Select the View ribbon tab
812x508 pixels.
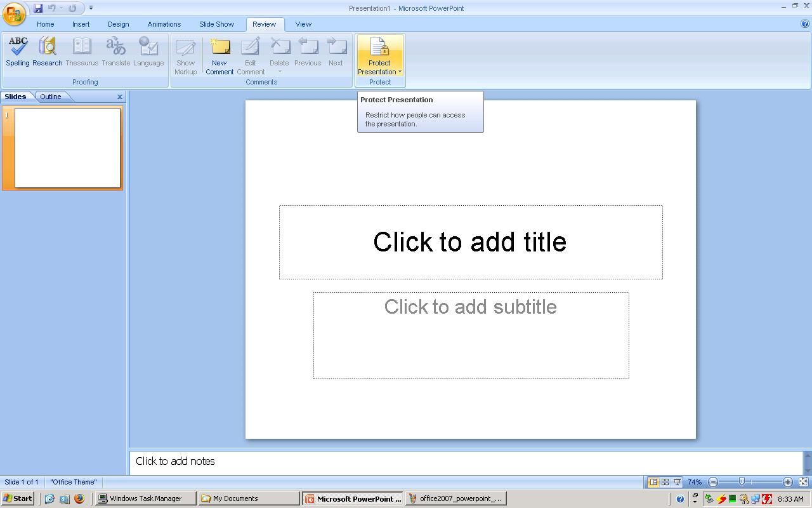pyautogui.click(x=303, y=24)
